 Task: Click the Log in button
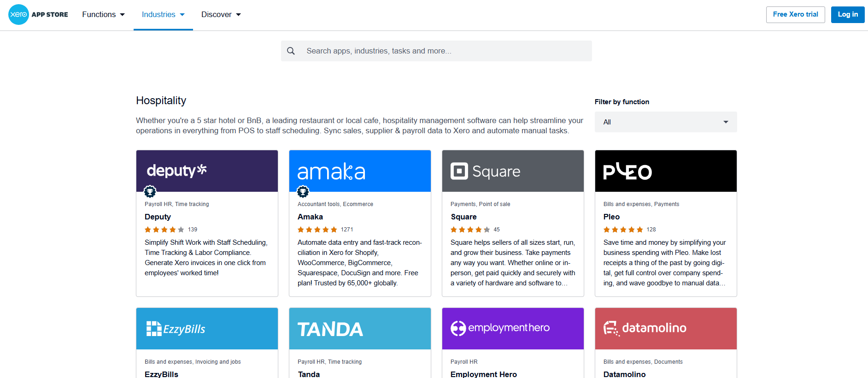click(848, 14)
